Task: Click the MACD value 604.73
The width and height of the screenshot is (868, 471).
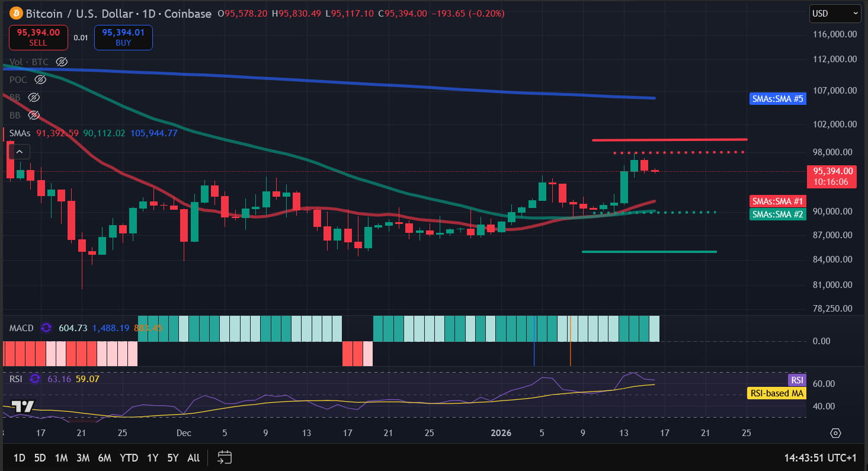Action: [73, 328]
